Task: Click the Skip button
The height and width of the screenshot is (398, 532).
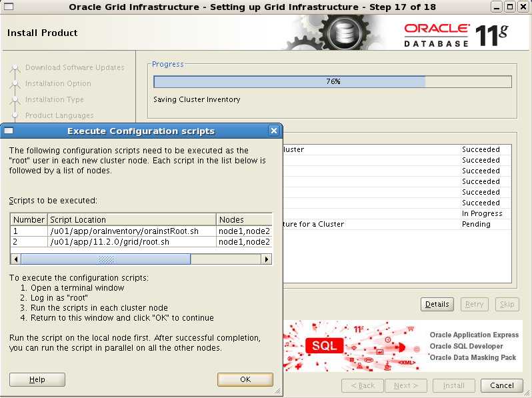Action: [x=507, y=304]
